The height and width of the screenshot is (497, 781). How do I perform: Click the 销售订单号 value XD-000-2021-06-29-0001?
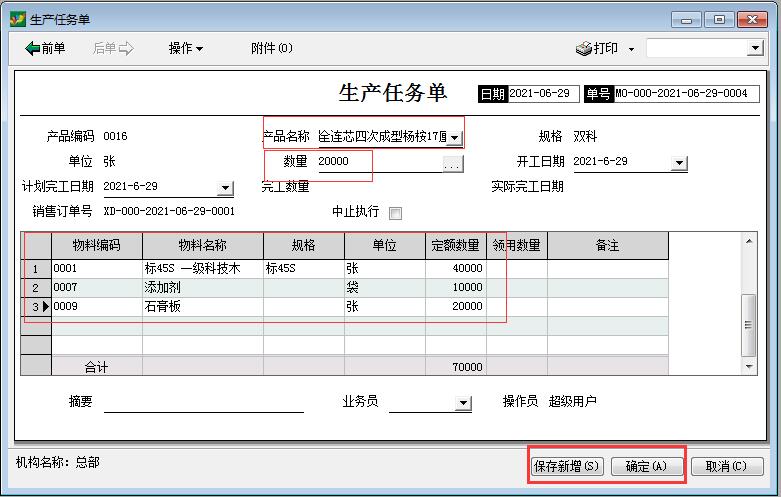169,212
